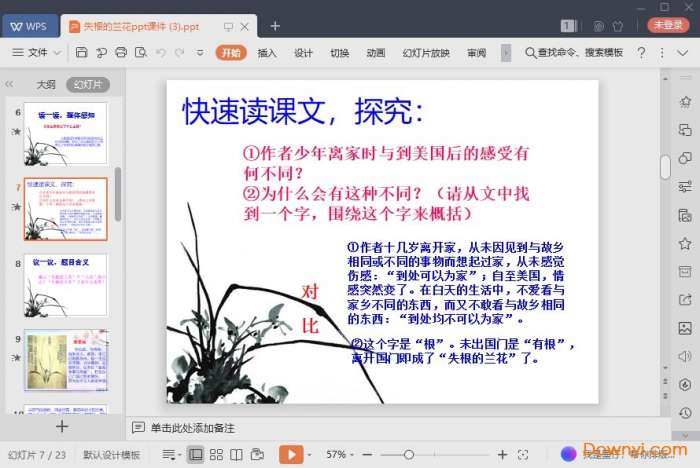700x468 pixels.
Task: Click the export to PDF icon
Action: (101, 53)
